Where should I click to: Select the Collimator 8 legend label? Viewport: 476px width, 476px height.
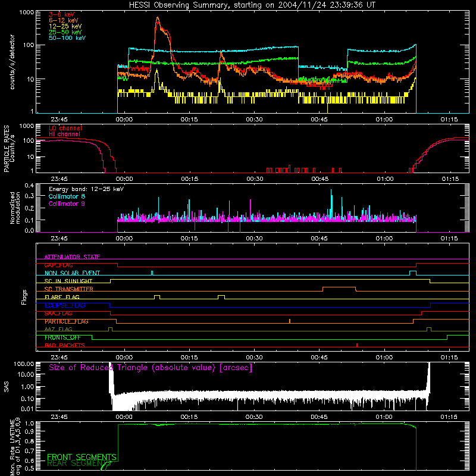[x=67, y=196]
